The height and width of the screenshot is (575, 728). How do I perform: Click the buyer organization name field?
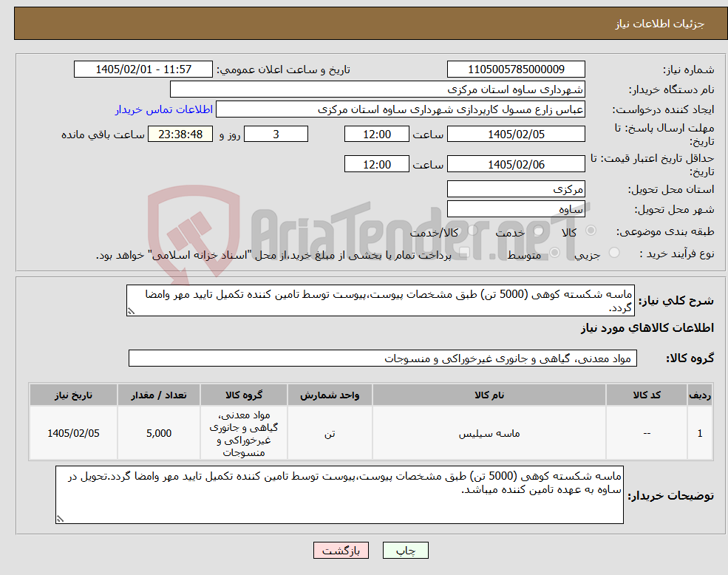pos(378,89)
